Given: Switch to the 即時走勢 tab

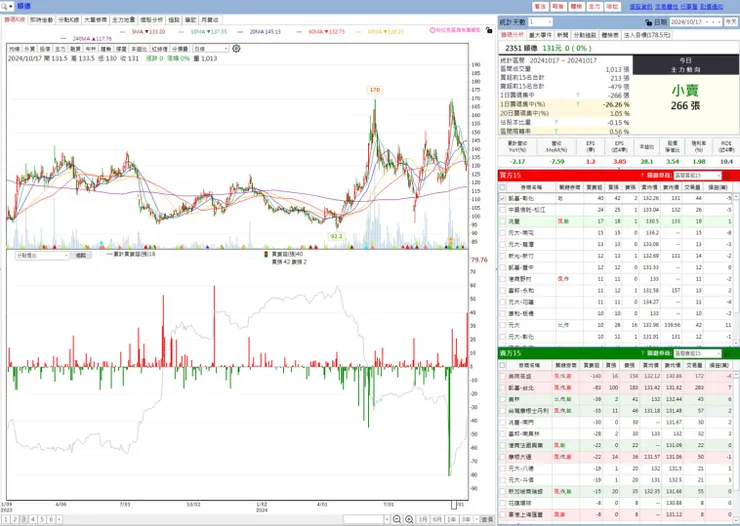Looking at the screenshot, I should coord(42,20).
